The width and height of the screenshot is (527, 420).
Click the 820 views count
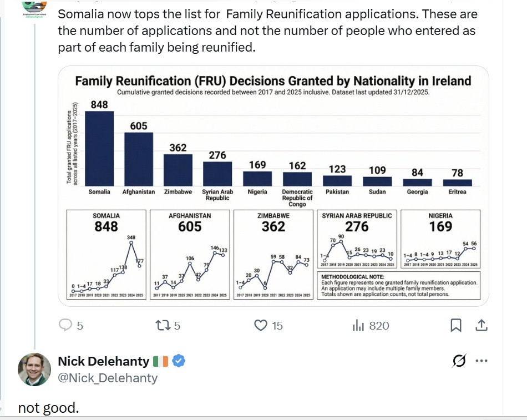(379, 326)
